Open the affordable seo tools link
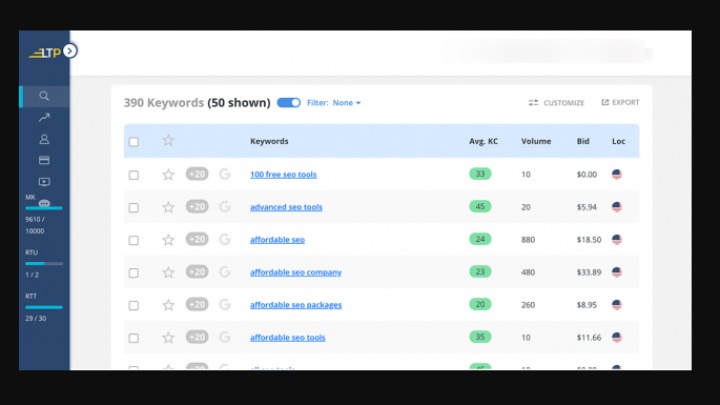This screenshot has width=720, height=405. pos(287,338)
